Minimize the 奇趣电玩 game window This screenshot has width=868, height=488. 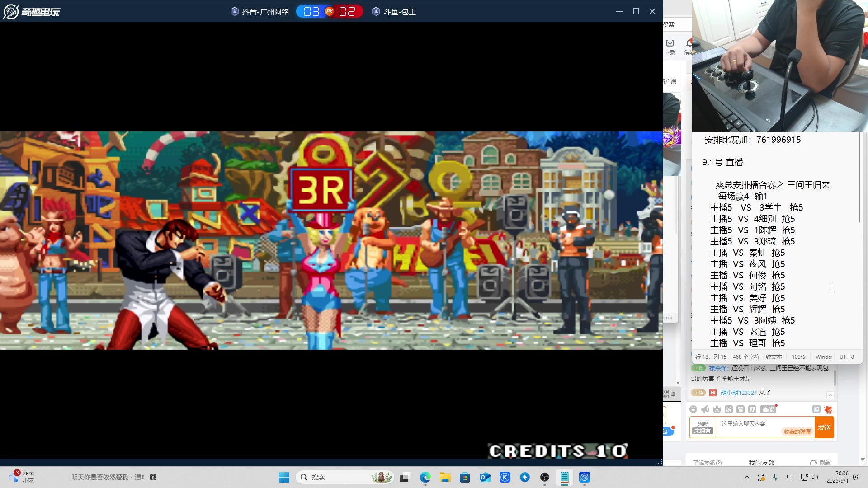coord(619,11)
